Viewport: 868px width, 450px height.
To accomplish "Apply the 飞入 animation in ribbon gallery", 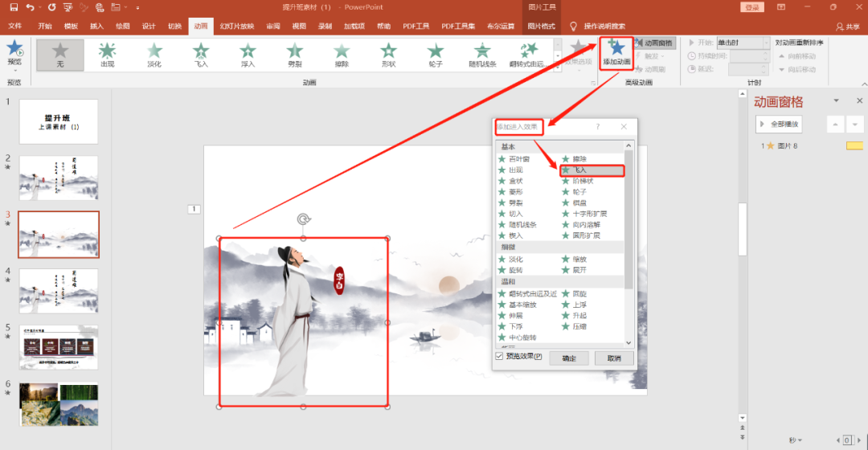I will [201, 55].
